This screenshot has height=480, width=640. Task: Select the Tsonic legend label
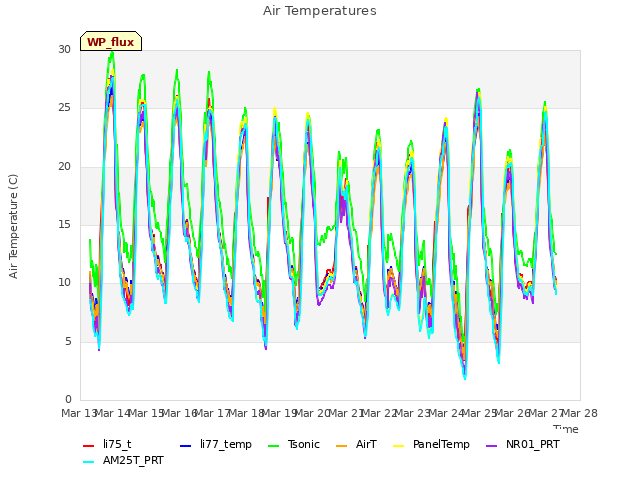pyautogui.click(x=304, y=444)
